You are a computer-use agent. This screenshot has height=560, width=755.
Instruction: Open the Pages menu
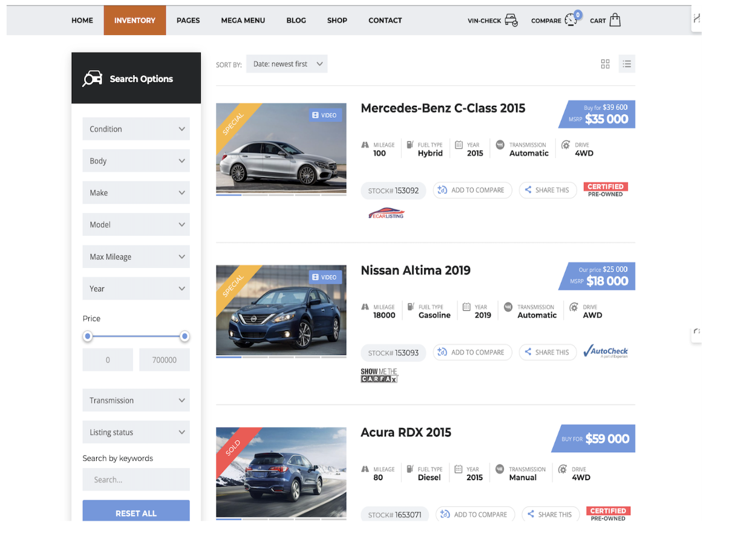tap(188, 20)
